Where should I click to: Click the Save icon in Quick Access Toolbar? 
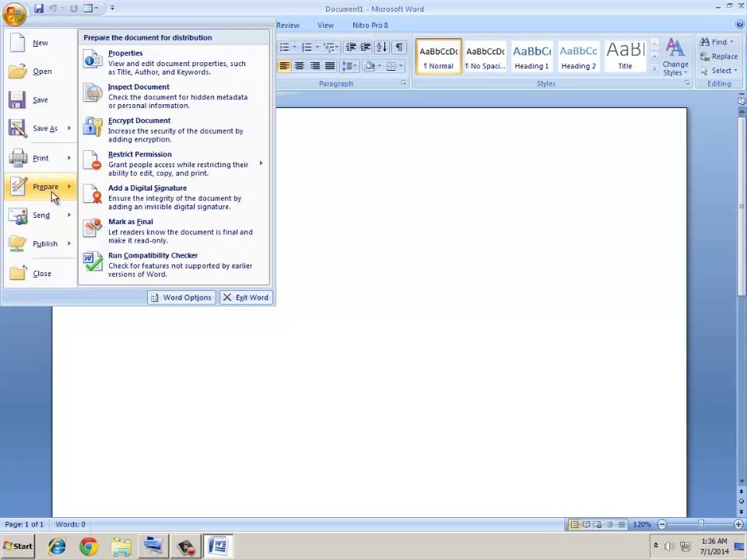pos(39,8)
